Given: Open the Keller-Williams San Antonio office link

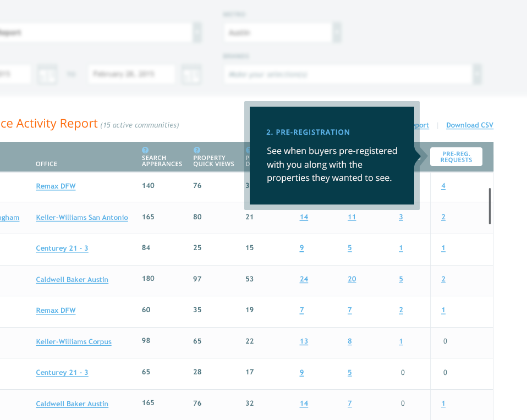Looking at the screenshot, I should pyautogui.click(x=82, y=218).
